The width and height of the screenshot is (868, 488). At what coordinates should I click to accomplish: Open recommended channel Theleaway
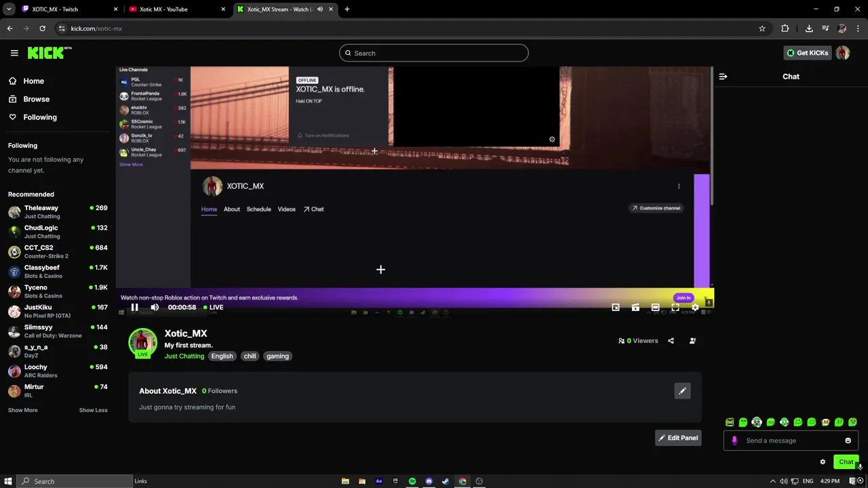[x=58, y=211]
